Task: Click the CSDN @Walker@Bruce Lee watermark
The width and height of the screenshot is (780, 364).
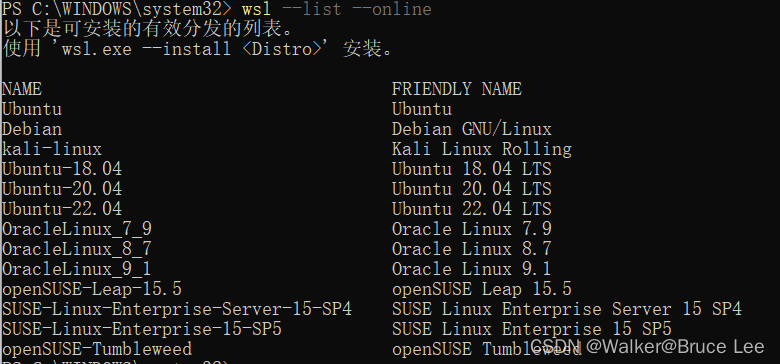Action: coord(647,346)
